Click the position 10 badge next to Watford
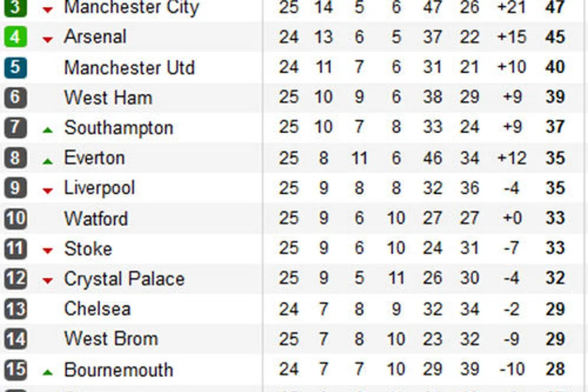This screenshot has width=588, height=392. 15,218
